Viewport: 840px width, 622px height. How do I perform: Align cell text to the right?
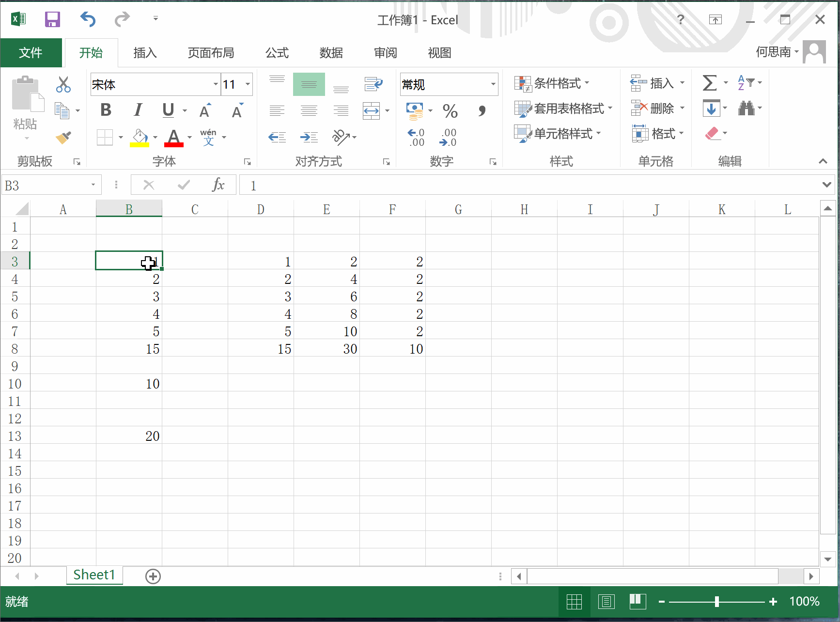(341, 111)
